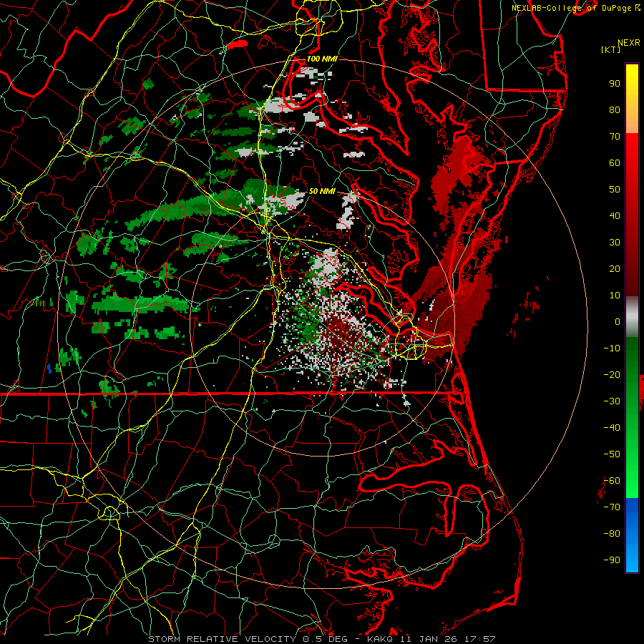Click the 17:57 timestamp in caption

(479, 639)
